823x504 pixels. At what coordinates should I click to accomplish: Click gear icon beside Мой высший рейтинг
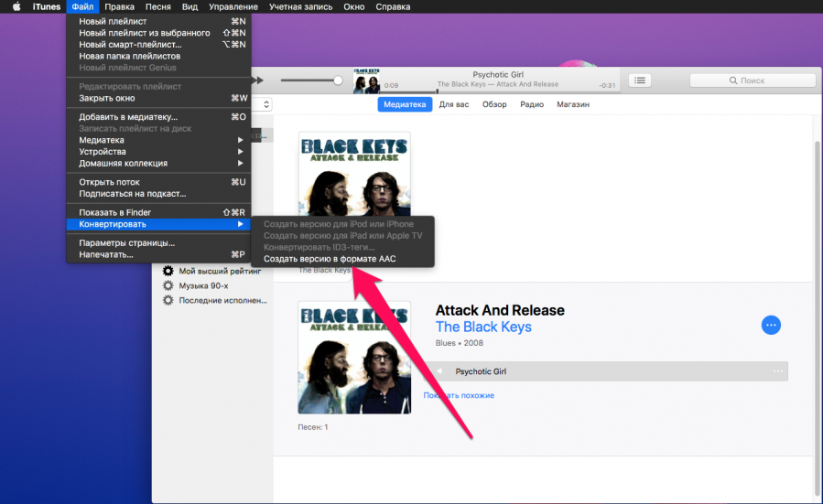tap(168, 271)
